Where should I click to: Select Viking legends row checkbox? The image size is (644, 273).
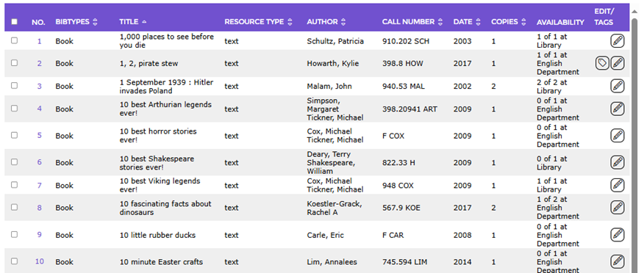pos(15,185)
